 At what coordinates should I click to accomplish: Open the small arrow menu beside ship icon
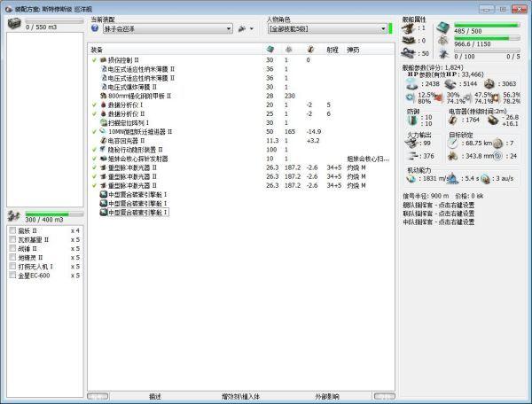tap(254, 28)
